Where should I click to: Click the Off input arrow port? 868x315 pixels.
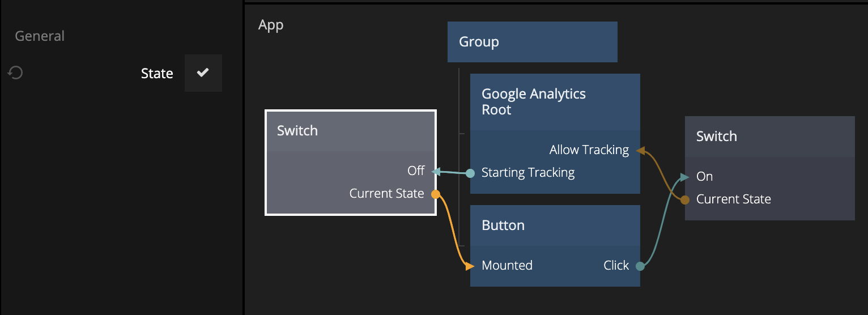[435, 171]
